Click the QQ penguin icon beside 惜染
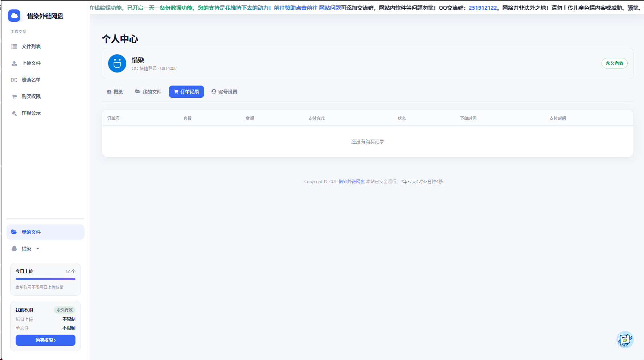This screenshot has width=644, height=360. pos(14,249)
